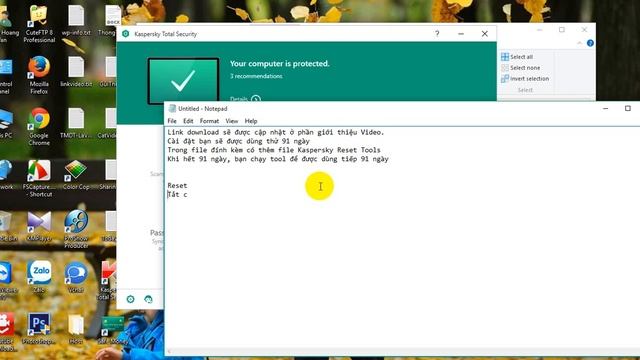Click Select all in the Explorer ribbon
Viewport: 640px width, 360px height.
[x=517, y=57]
